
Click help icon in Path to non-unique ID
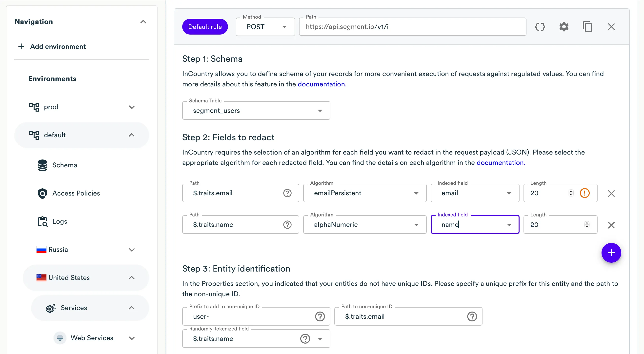pyautogui.click(x=472, y=316)
